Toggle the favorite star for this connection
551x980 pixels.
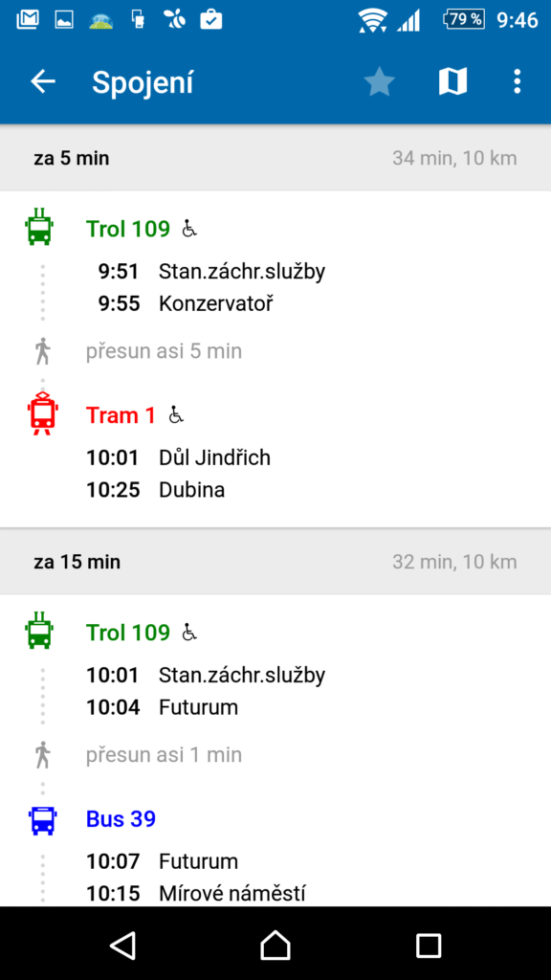[379, 82]
